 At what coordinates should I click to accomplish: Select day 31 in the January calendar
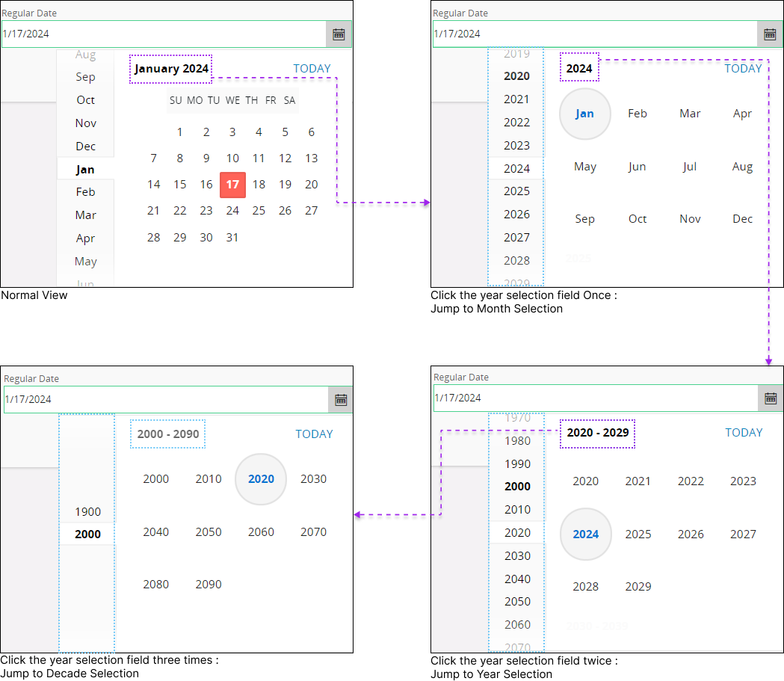click(x=232, y=237)
